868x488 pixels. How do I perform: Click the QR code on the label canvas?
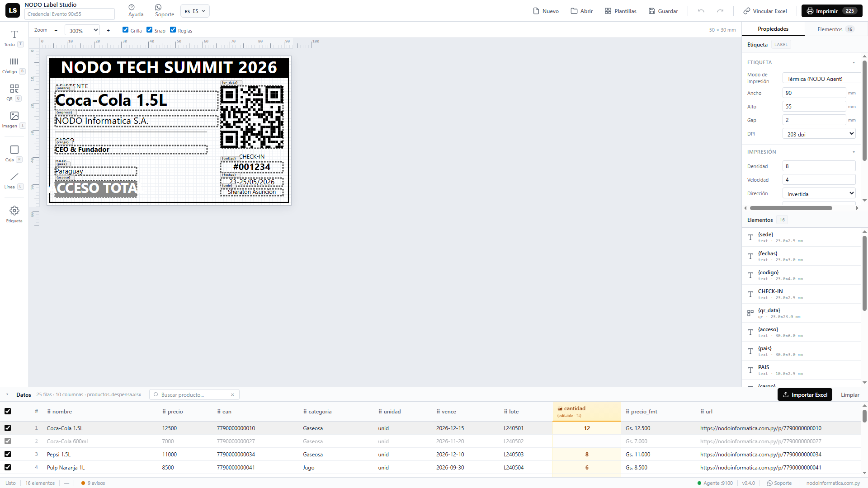click(x=252, y=117)
